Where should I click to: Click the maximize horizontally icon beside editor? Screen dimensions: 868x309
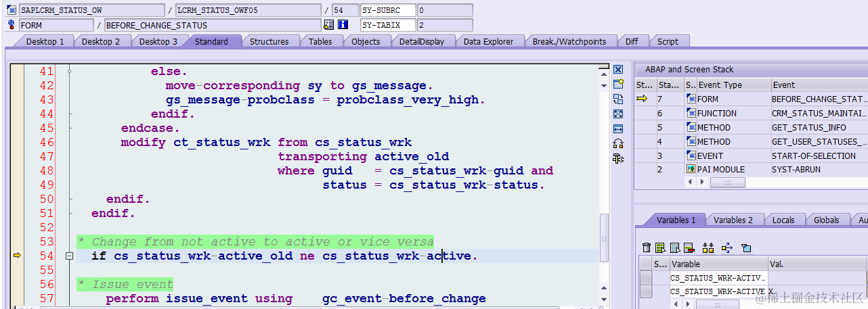tap(617, 128)
